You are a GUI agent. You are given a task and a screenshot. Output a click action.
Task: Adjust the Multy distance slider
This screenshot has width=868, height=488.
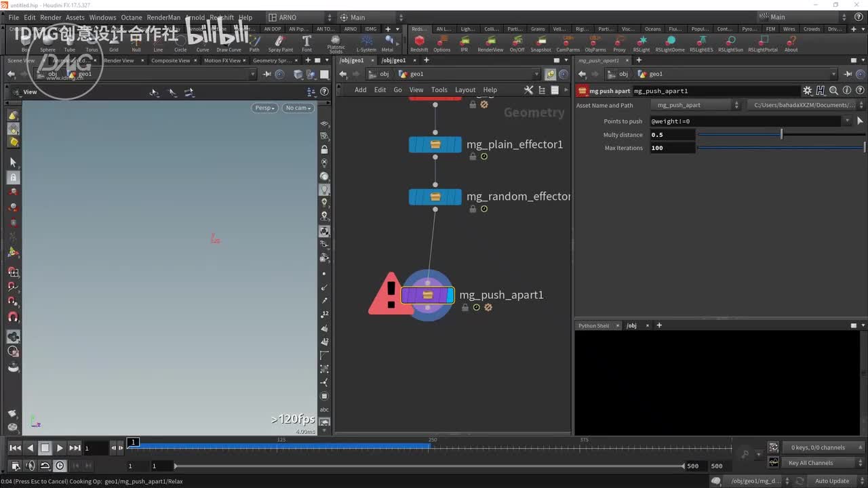point(781,135)
